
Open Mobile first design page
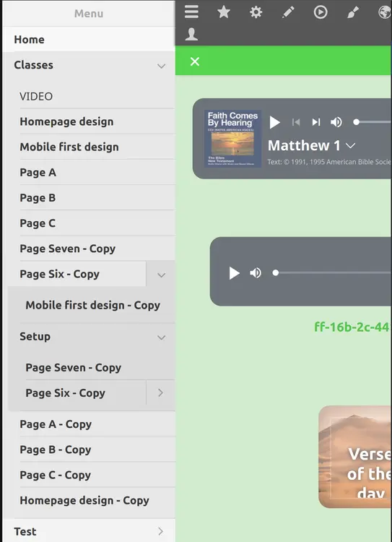click(69, 147)
